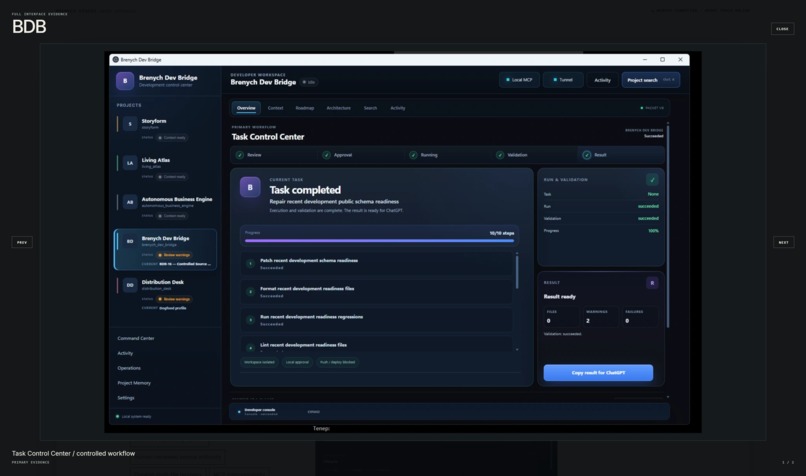The height and width of the screenshot is (476, 806).
Task: Click the Local approval tag
Action: point(297,362)
